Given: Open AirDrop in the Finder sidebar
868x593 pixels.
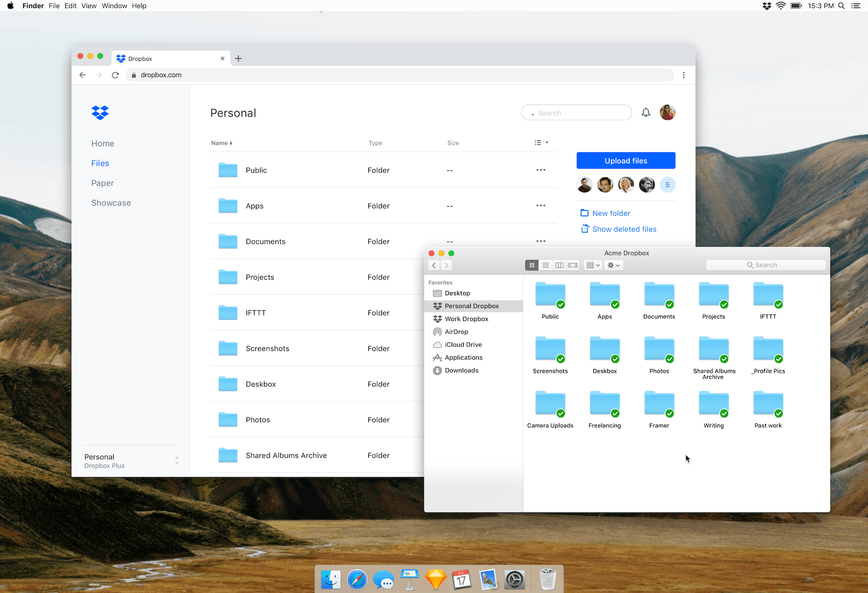Looking at the screenshot, I should (473, 332).
